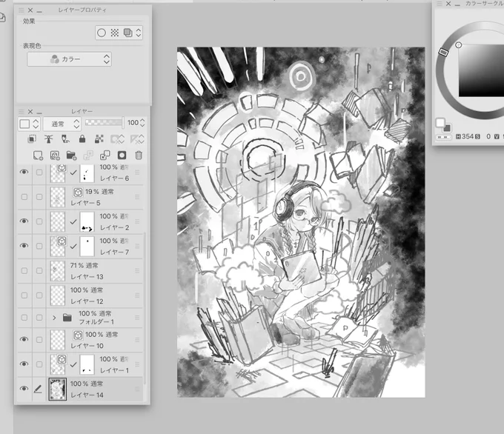Click main color swatch in Color Circle
Image resolution: width=504 pixels, height=434 pixels.
[440, 122]
